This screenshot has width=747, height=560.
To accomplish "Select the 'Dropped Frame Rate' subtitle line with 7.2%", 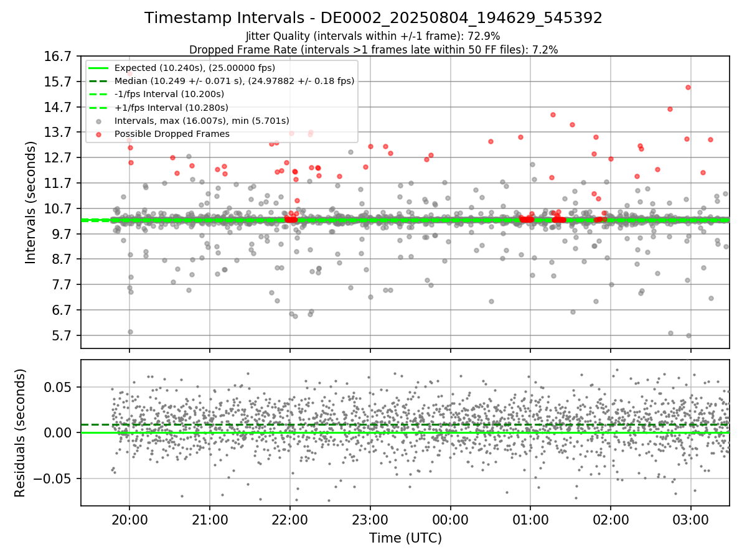I will (374, 49).
